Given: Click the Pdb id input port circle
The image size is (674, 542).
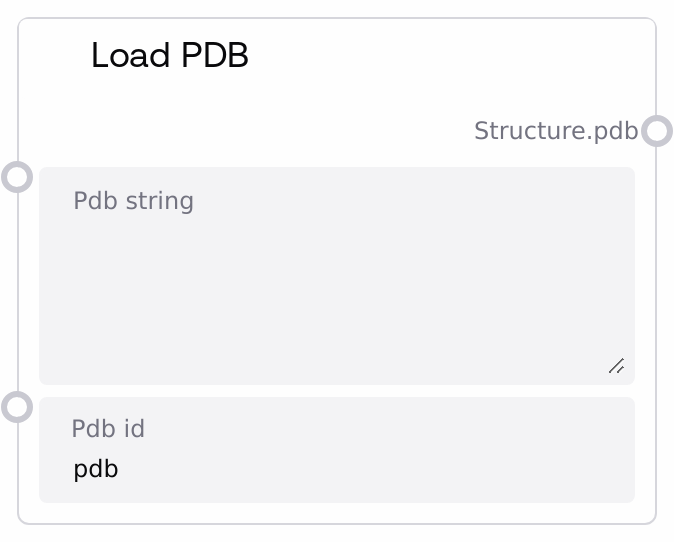Looking at the screenshot, I should click(x=17, y=407).
